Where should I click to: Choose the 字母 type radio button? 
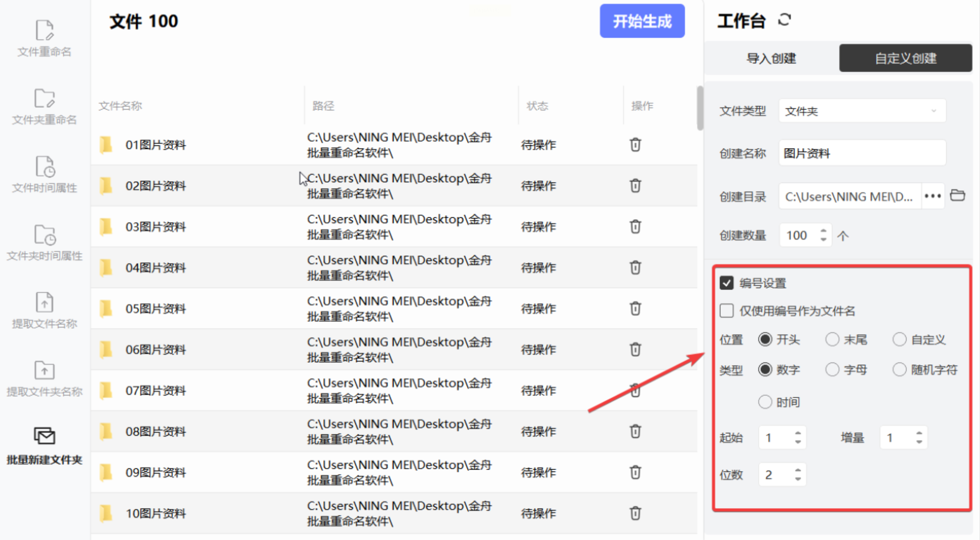coord(832,369)
